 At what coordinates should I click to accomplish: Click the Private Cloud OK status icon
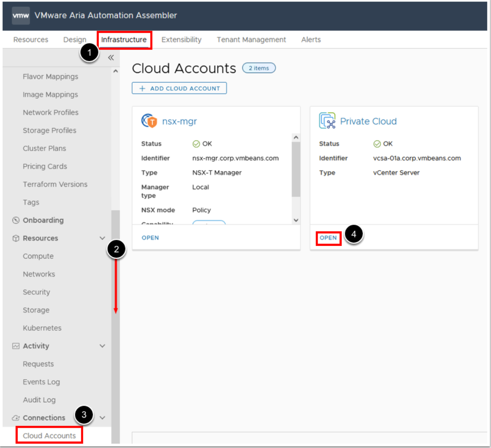click(377, 144)
